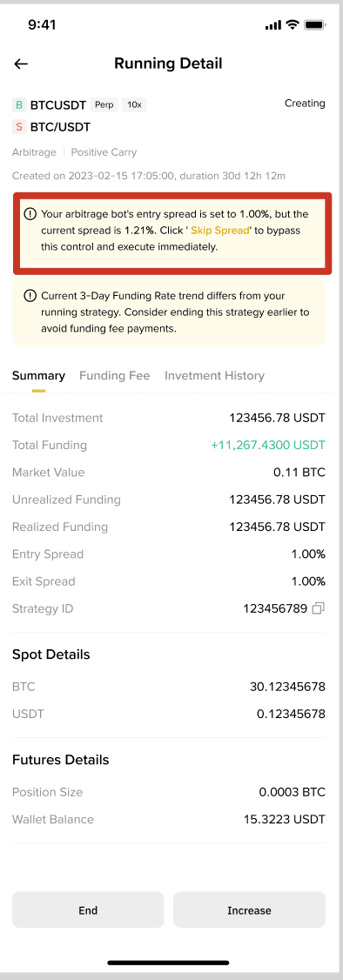Tap the Perp contract tag
Image resolution: width=343 pixels, height=980 pixels.
(x=104, y=105)
